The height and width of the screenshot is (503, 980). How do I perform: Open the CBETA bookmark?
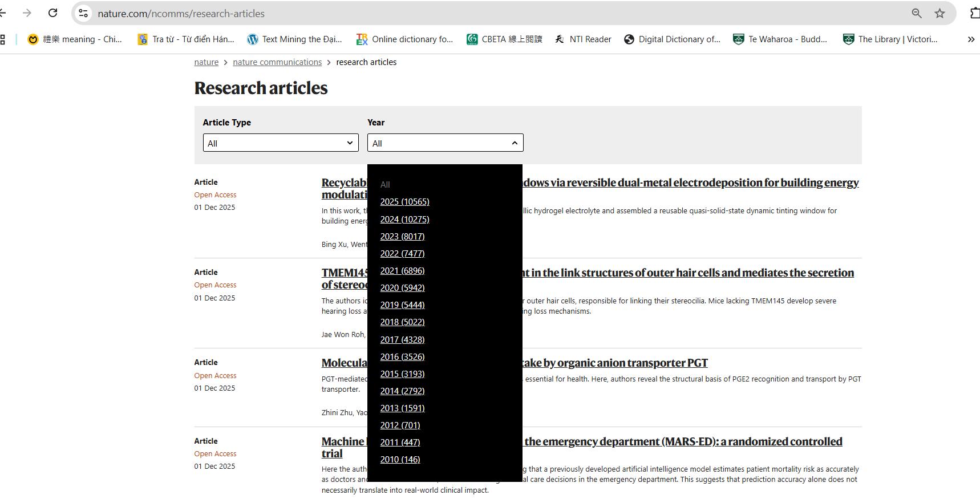(504, 39)
